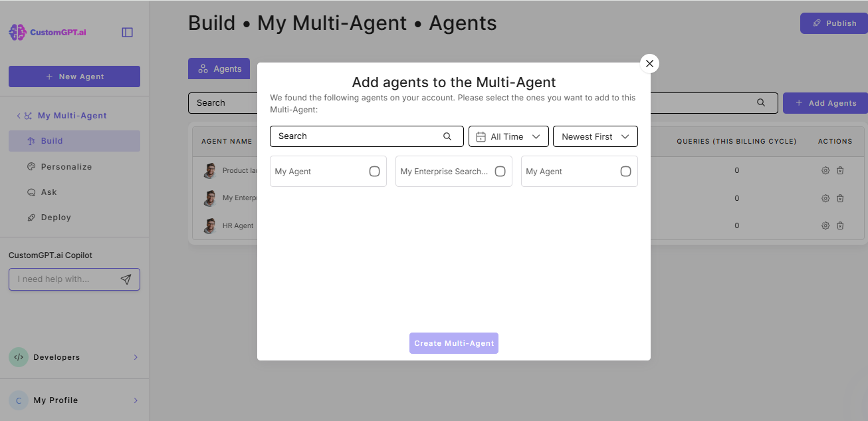Open the Newest First sorting dropdown
Image resolution: width=868 pixels, height=421 pixels.
pos(595,136)
